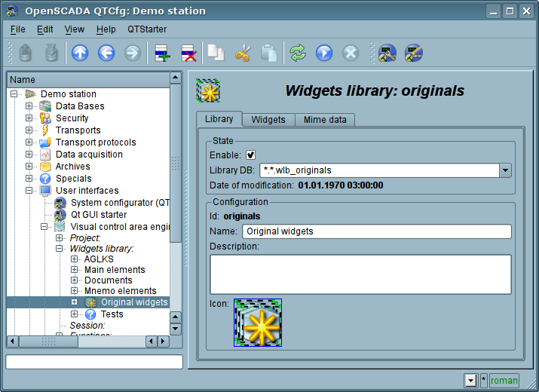Open the QTStarter menu
This screenshot has width=539, height=392.
[x=147, y=29]
